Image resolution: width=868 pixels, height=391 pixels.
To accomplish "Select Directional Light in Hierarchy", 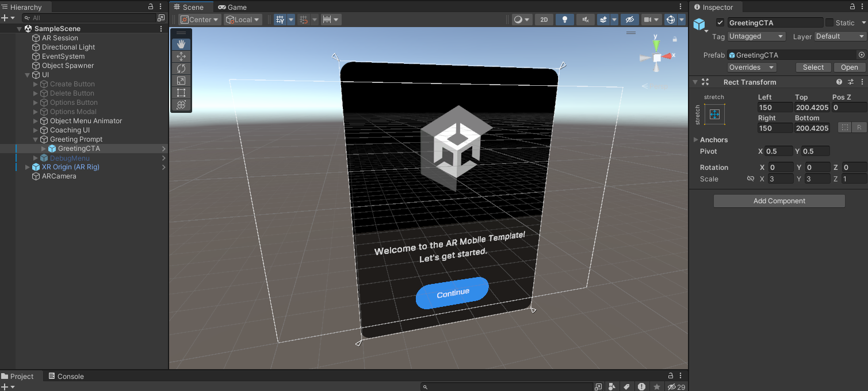I will point(68,47).
